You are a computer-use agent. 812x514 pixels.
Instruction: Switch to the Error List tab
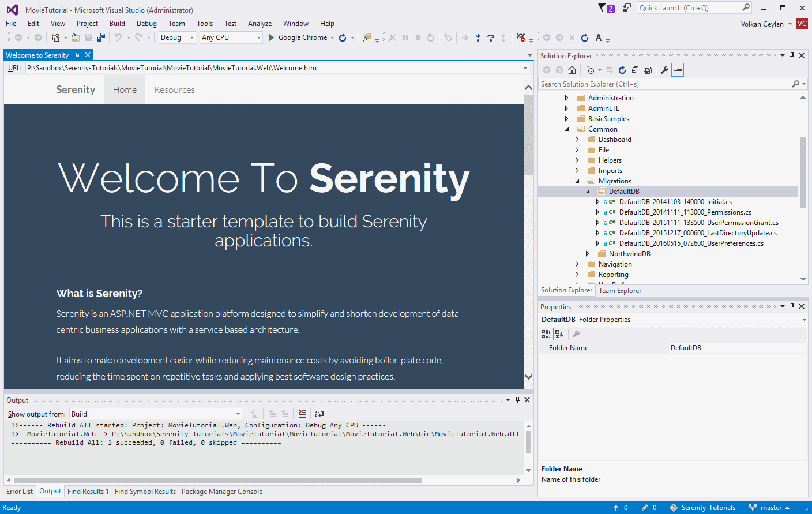coord(20,492)
